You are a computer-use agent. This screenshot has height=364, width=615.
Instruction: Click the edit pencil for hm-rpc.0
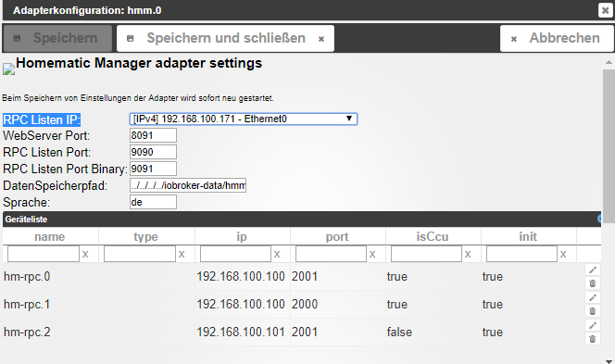point(593,270)
